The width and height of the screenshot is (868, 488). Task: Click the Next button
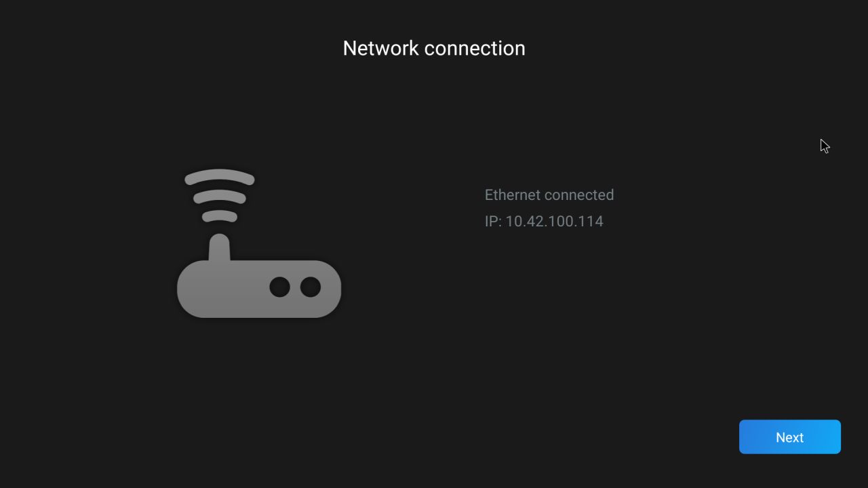[x=789, y=437]
